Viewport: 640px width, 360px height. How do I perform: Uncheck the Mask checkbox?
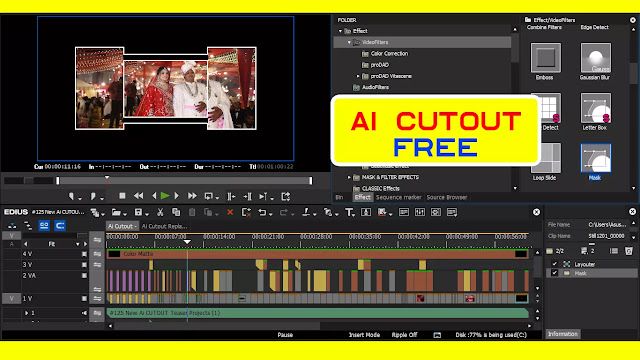tap(554, 273)
